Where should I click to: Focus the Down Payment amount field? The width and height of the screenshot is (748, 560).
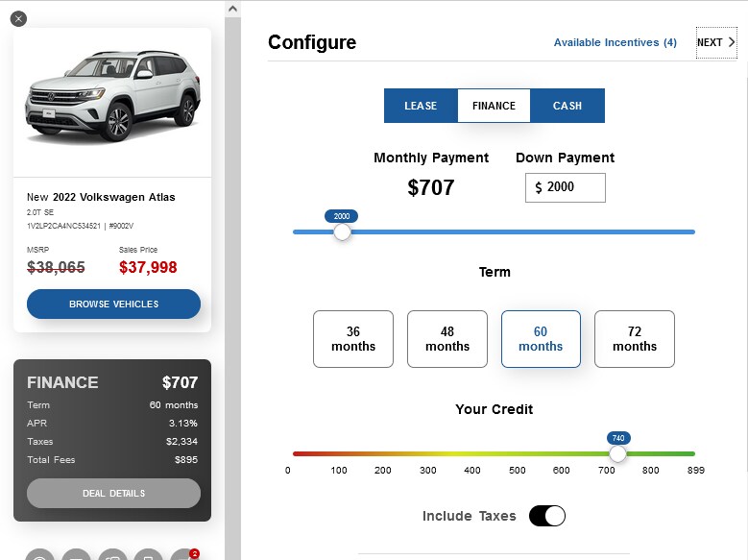566,187
